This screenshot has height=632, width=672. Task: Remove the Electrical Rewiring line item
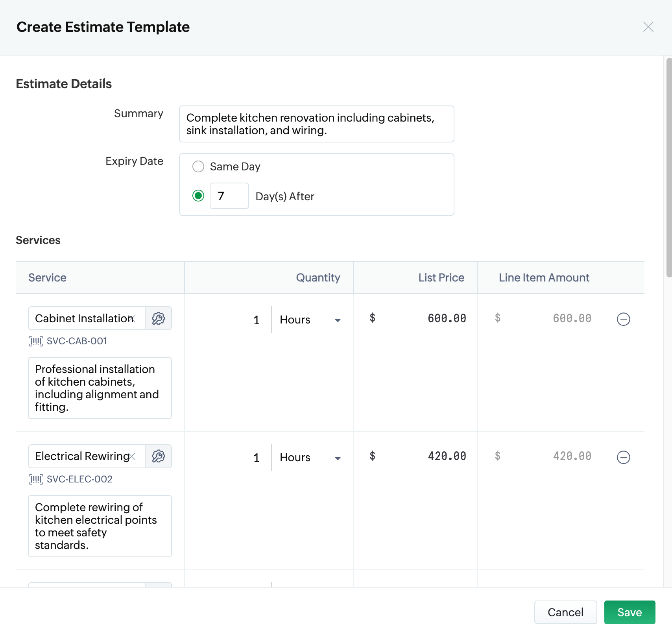[x=623, y=457]
